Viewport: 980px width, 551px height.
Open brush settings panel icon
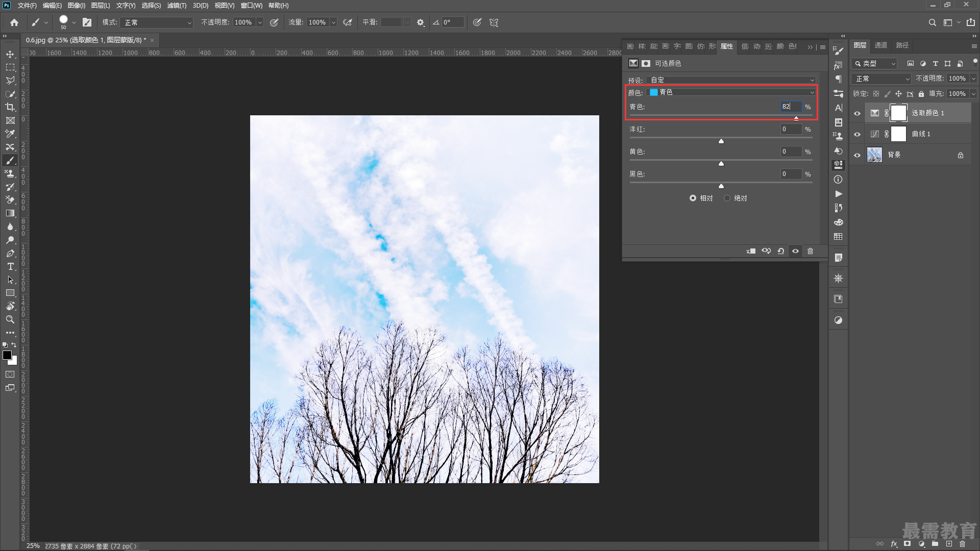[87, 22]
